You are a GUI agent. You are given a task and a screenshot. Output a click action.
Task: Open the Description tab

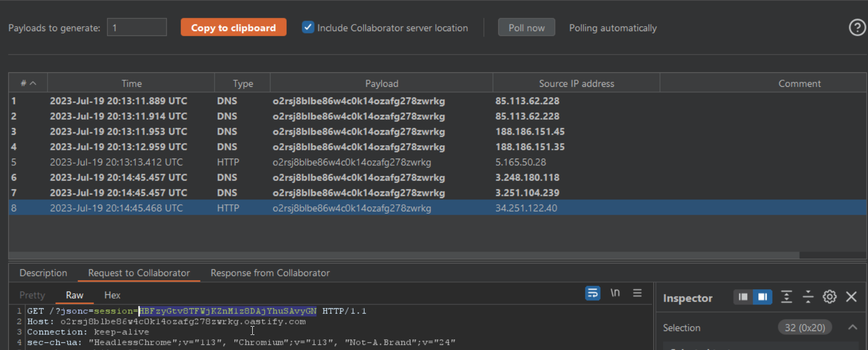click(43, 273)
